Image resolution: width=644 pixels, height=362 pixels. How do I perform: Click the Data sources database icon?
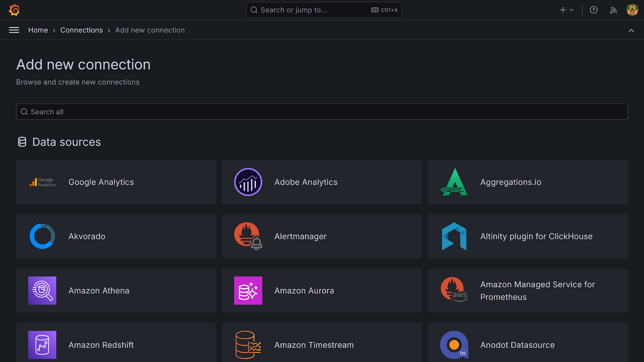22,142
